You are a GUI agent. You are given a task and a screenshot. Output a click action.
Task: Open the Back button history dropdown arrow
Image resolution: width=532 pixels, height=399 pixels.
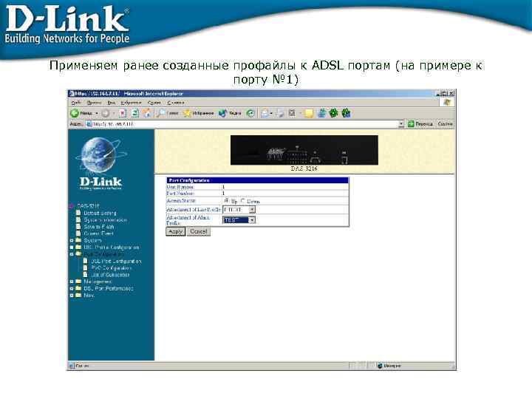pyautogui.click(x=97, y=113)
